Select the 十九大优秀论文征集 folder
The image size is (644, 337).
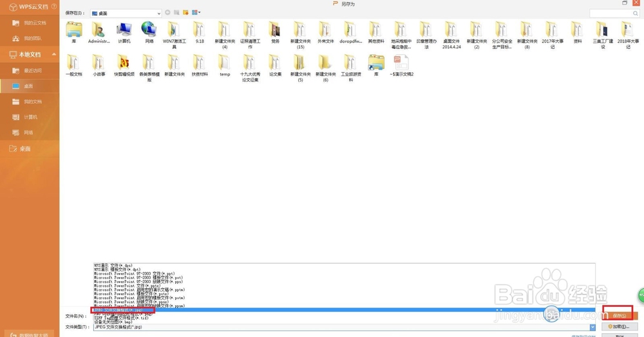pyautogui.click(x=250, y=68)
